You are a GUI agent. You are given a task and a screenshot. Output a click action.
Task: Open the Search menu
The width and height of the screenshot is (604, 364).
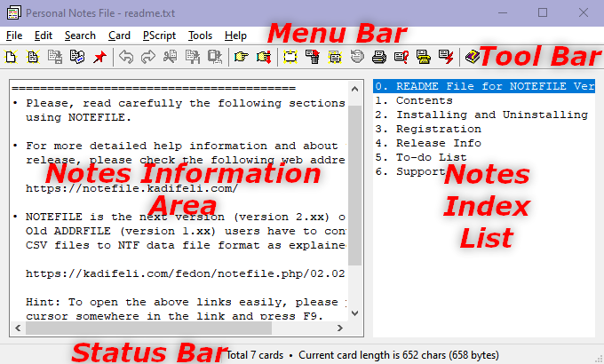[80, 36]
